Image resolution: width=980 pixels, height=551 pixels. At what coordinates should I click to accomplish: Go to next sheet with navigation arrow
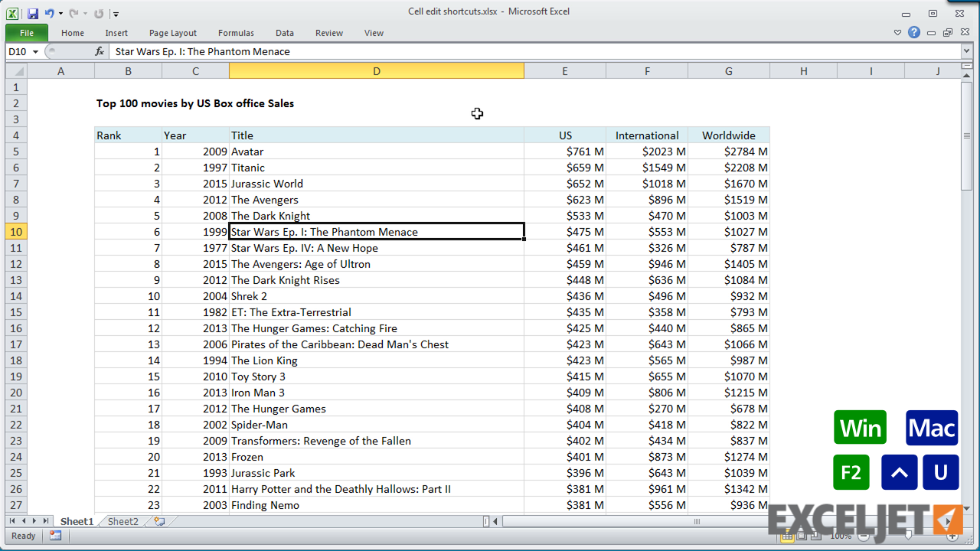point(34,521)
